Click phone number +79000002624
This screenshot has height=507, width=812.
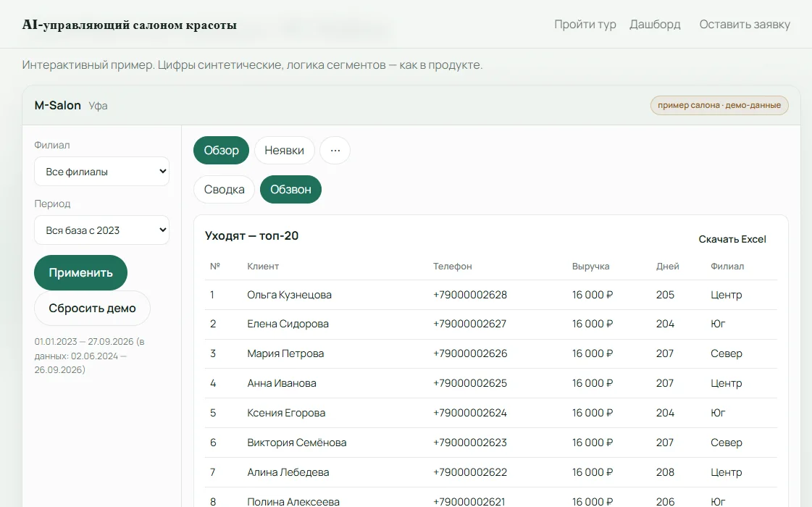click(470, 413)
